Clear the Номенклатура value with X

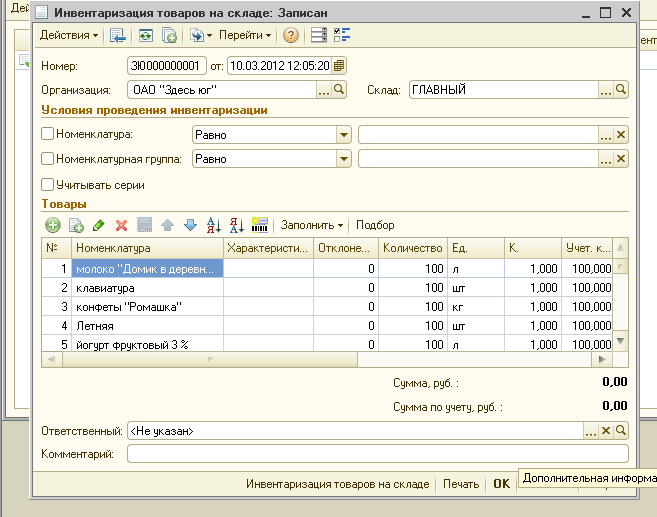tap(621, 135)
